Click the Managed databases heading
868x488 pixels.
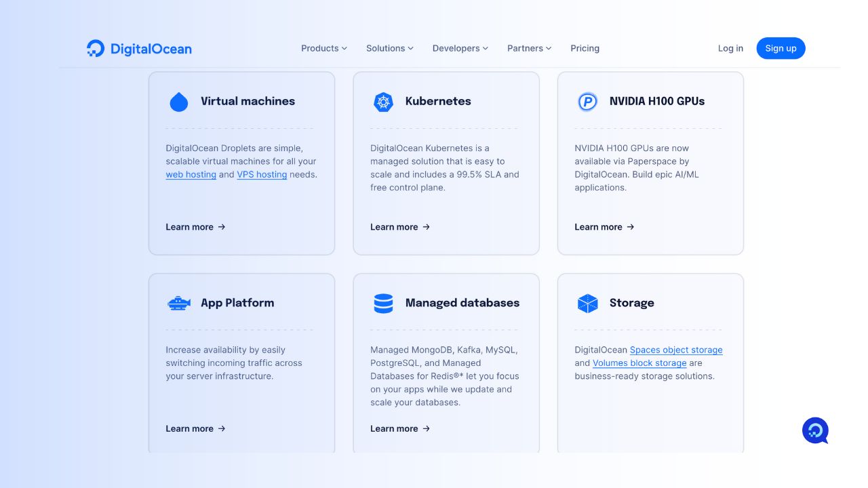click(462, 303)
